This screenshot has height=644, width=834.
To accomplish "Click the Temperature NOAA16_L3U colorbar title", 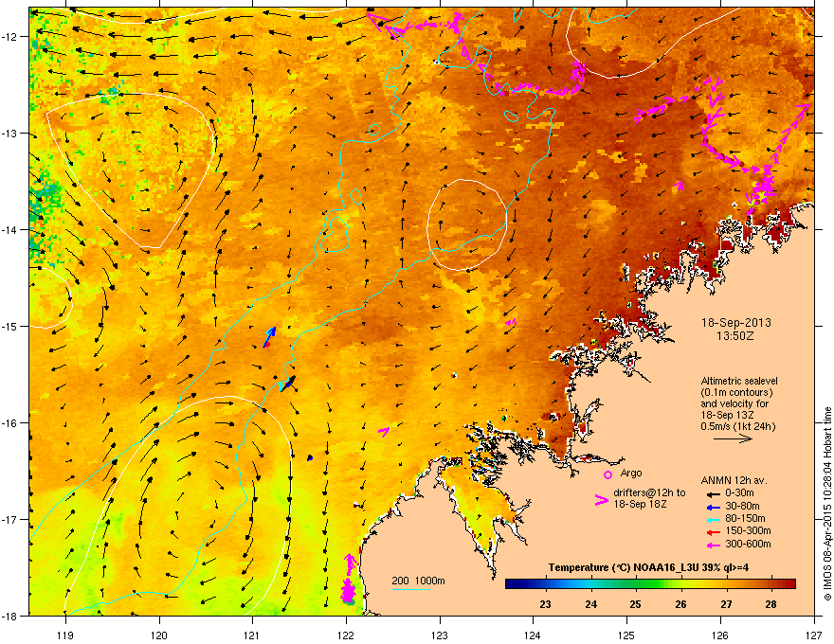I will tap(648, 567).
